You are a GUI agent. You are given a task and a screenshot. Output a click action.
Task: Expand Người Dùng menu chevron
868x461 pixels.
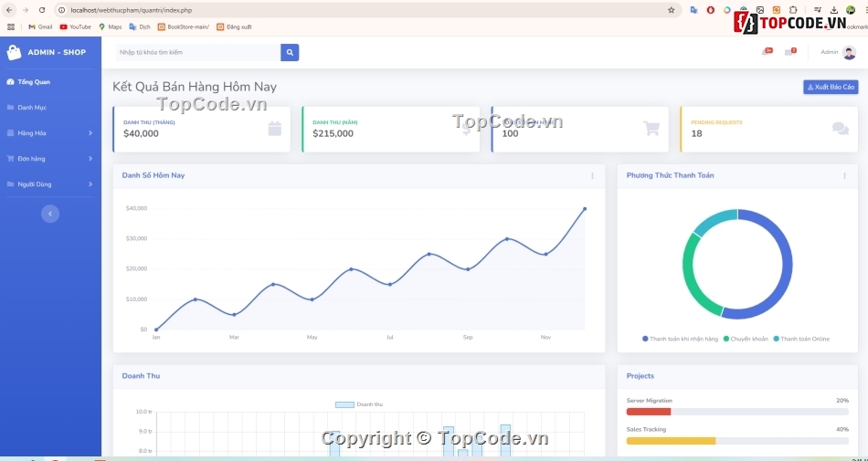pyautogui.click(x=90, y=184)
